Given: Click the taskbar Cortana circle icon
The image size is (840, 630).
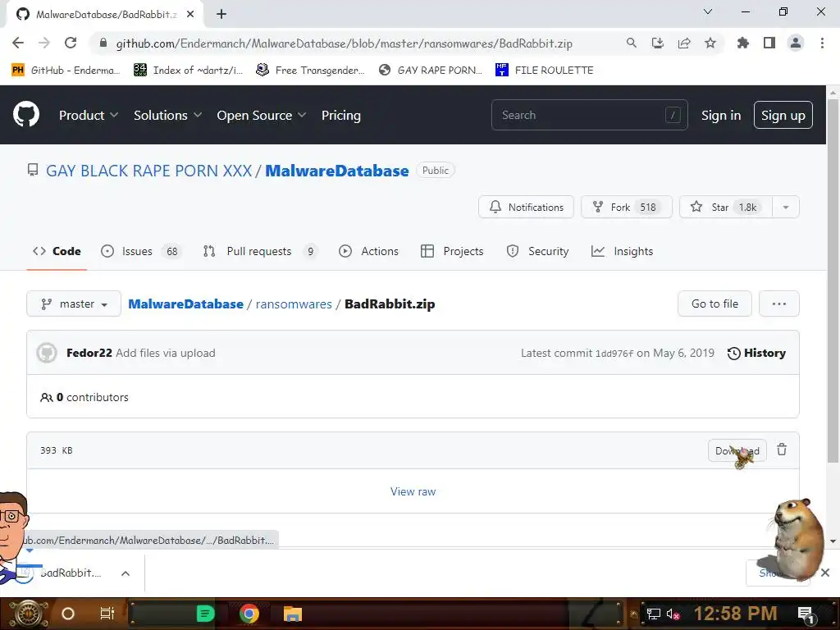Looking at the screenshot, I should (x=68, y=614).
